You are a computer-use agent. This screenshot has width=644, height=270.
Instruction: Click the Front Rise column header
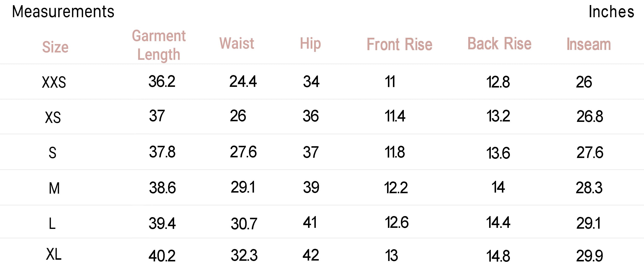click(399, 44)
